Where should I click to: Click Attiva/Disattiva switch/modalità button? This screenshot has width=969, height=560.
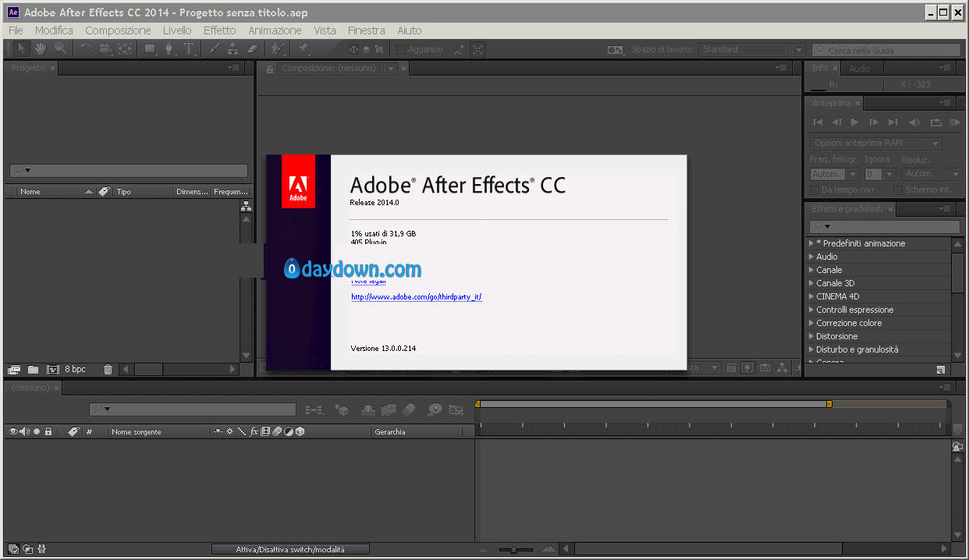(x=290, y=550)
